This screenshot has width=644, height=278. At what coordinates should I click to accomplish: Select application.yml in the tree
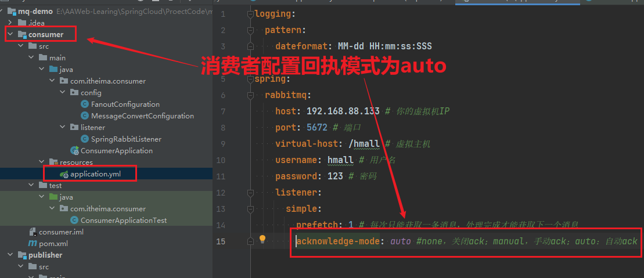pos(96,174)
